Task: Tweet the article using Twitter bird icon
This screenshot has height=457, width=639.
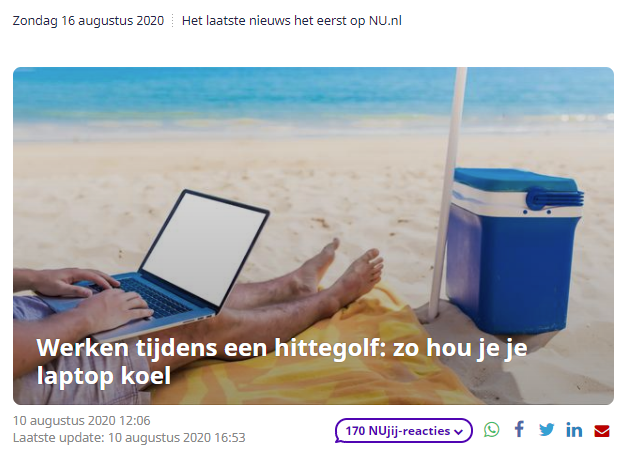Action: point(546,430)
